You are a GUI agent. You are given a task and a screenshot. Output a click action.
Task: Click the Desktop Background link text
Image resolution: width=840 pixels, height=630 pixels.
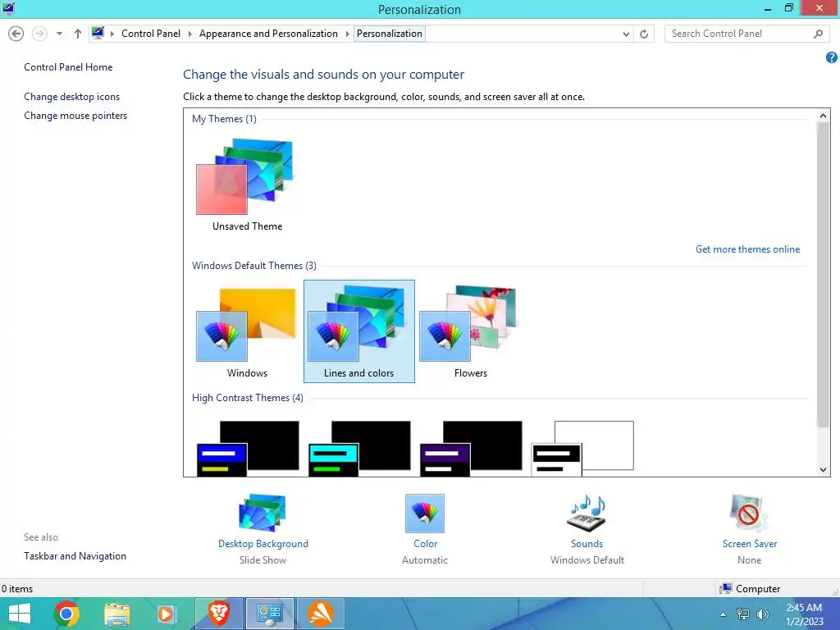(263, 544)
